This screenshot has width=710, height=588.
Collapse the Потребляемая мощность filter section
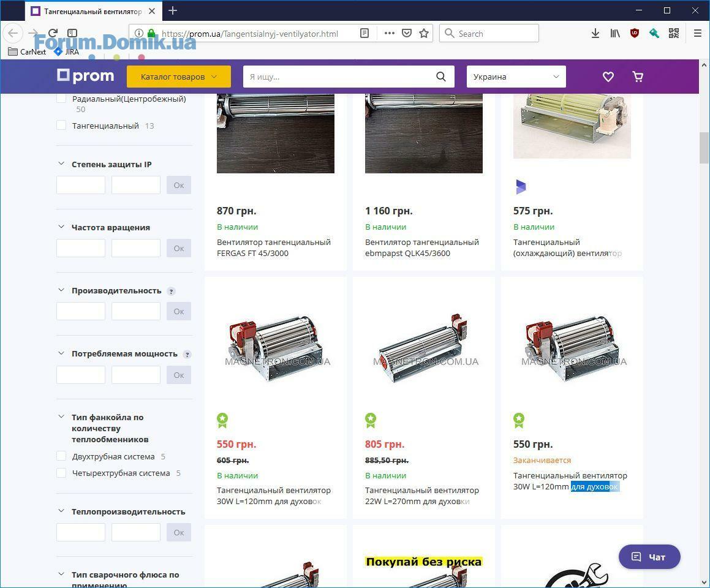point(61,353)
